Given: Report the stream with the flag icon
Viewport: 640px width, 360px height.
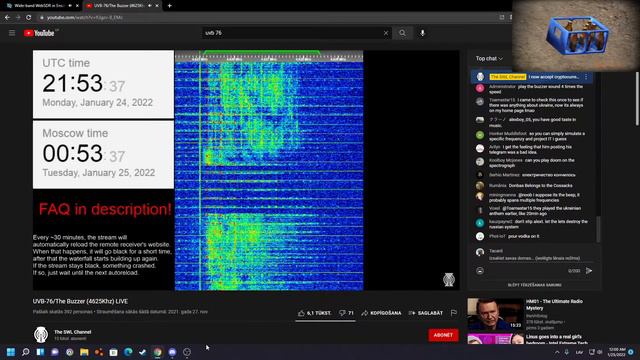Looking at the screenshot, I should pyautogui.click(x=453, y=313).
